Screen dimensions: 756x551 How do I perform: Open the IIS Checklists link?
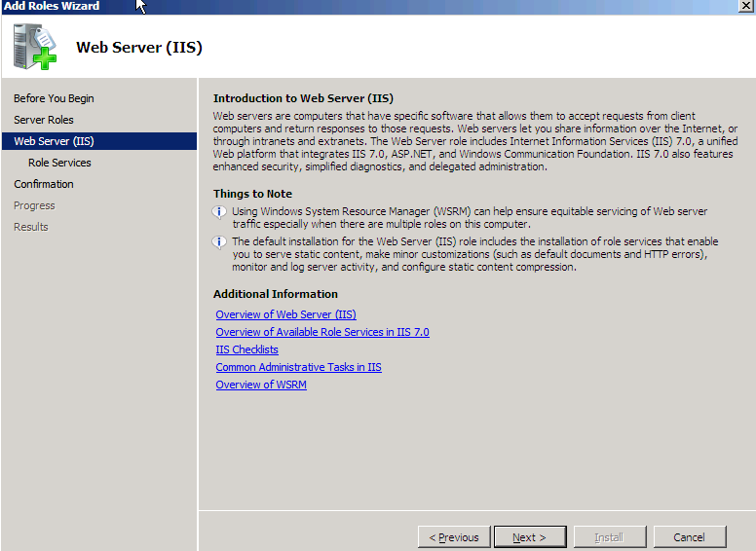pyautogui.click(x=246, y=349)
